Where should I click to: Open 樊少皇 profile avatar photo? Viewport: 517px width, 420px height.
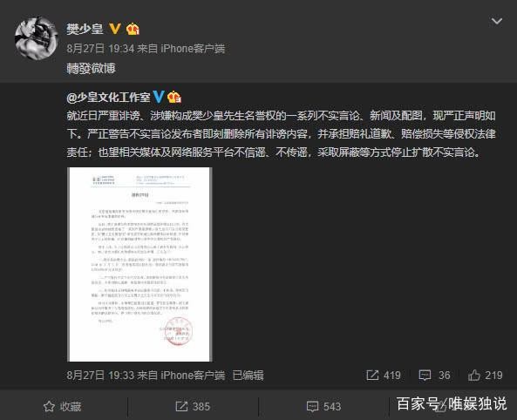(x=37, y=38)
